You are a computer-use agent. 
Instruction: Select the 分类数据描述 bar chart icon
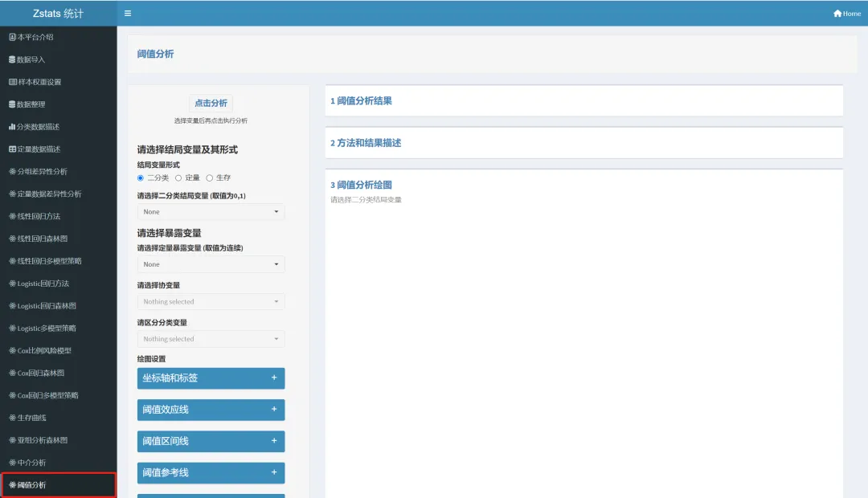12,126
